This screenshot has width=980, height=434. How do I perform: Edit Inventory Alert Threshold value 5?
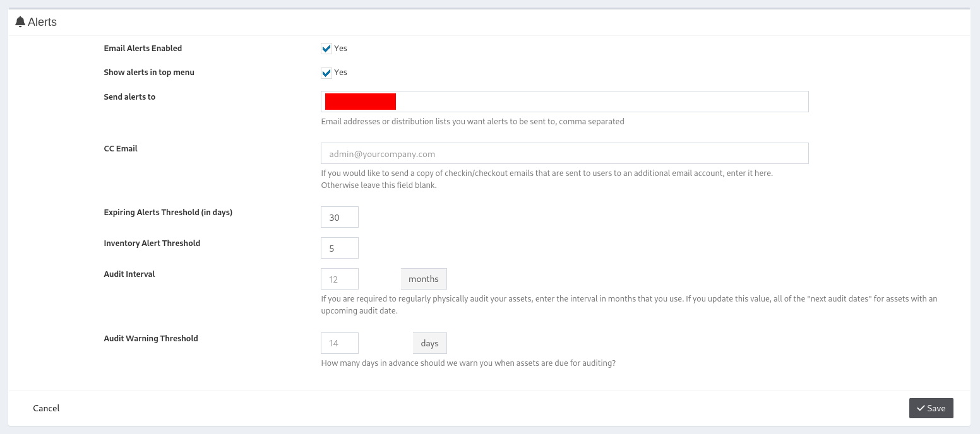[340, 248]
